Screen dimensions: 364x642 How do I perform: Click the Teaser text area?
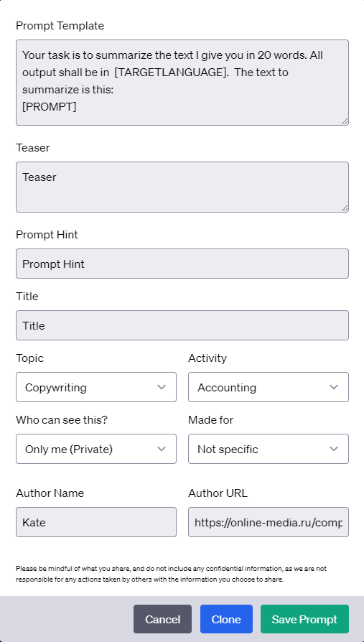point(182,187)
